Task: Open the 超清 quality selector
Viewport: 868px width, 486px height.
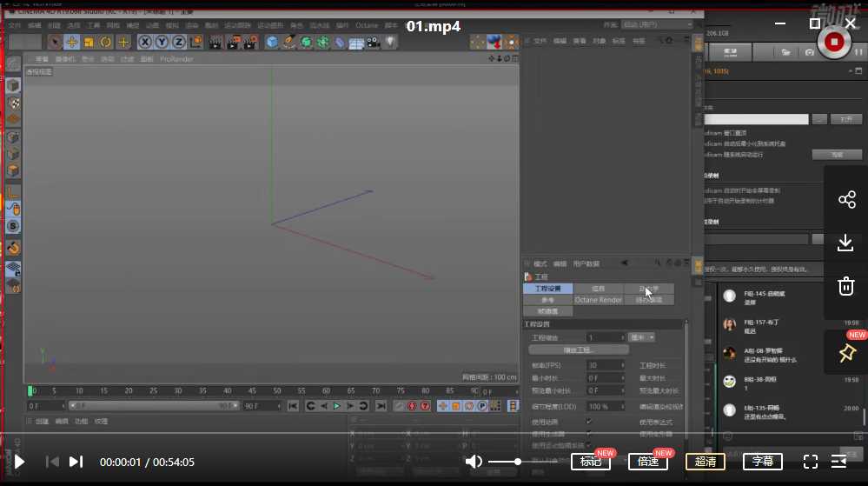Action: tap(705, 462)
